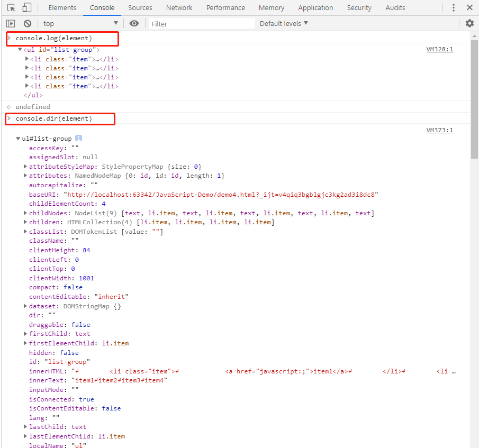Open the console settings gear
479x448 pixels.
coord(469,23)
